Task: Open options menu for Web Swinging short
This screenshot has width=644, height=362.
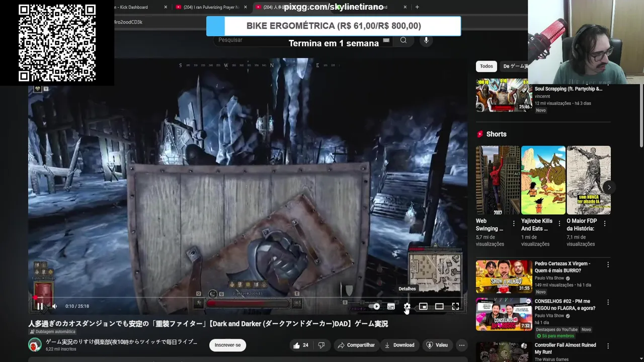Action: 514,224
